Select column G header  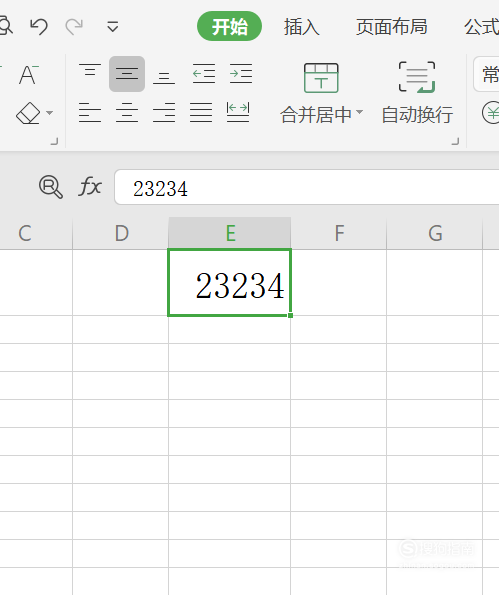coord(435,233)
